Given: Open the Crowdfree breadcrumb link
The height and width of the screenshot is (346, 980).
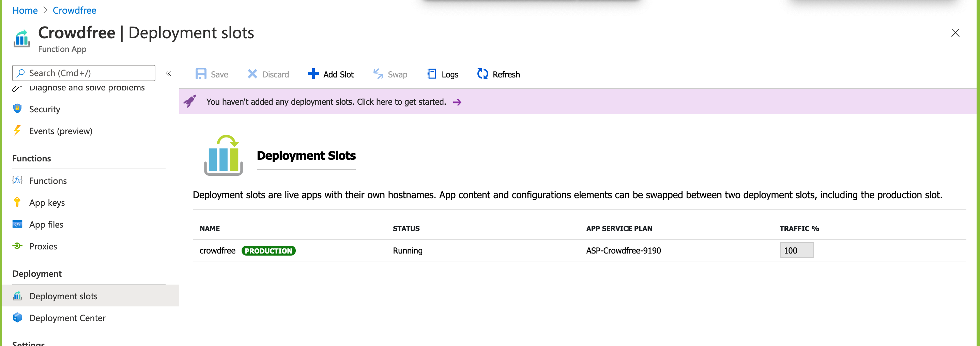Looking at the screenshot, I should click(74, 10).
